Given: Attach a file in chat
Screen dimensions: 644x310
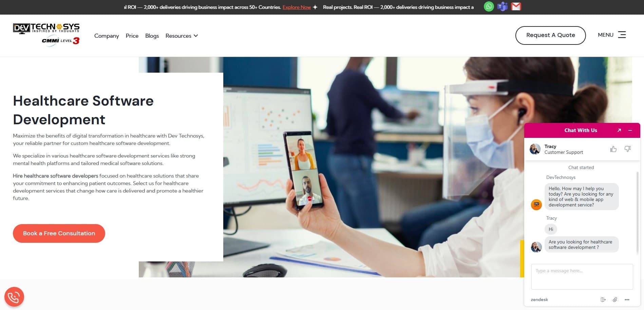Looking at the screenshot, I should (615, 299).
